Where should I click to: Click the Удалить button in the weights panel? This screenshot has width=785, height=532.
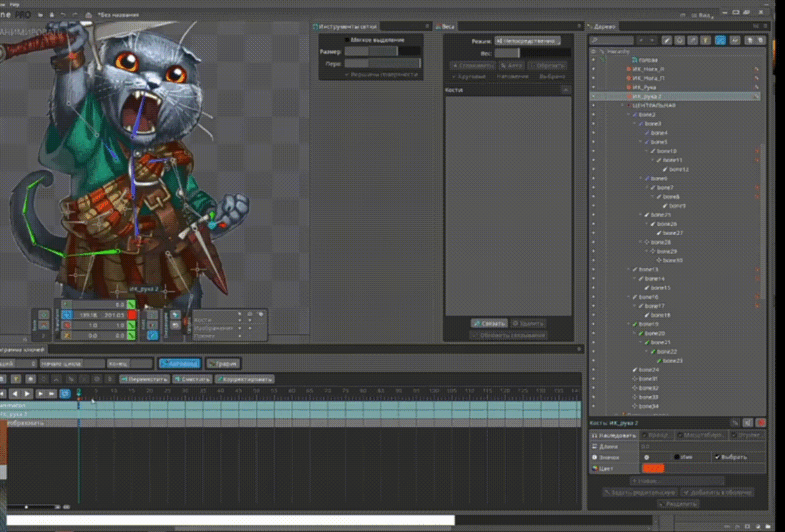[528, 323]
